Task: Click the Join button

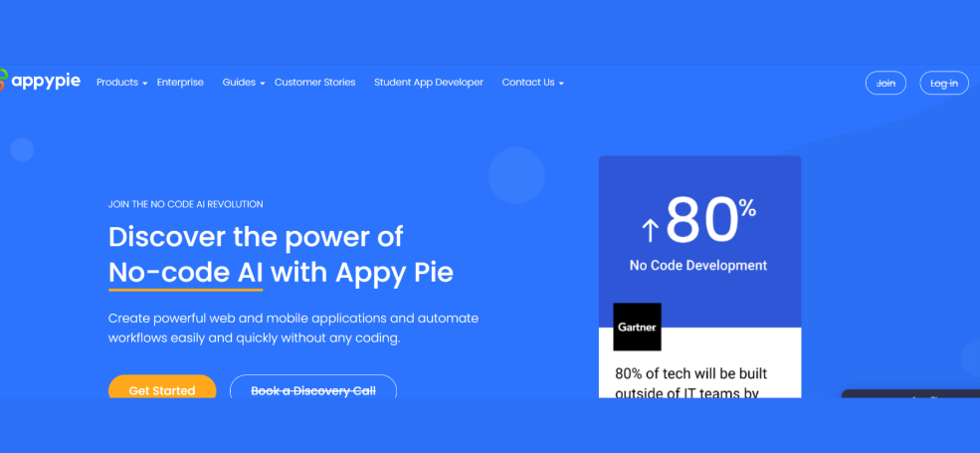Action: (885, 84)
